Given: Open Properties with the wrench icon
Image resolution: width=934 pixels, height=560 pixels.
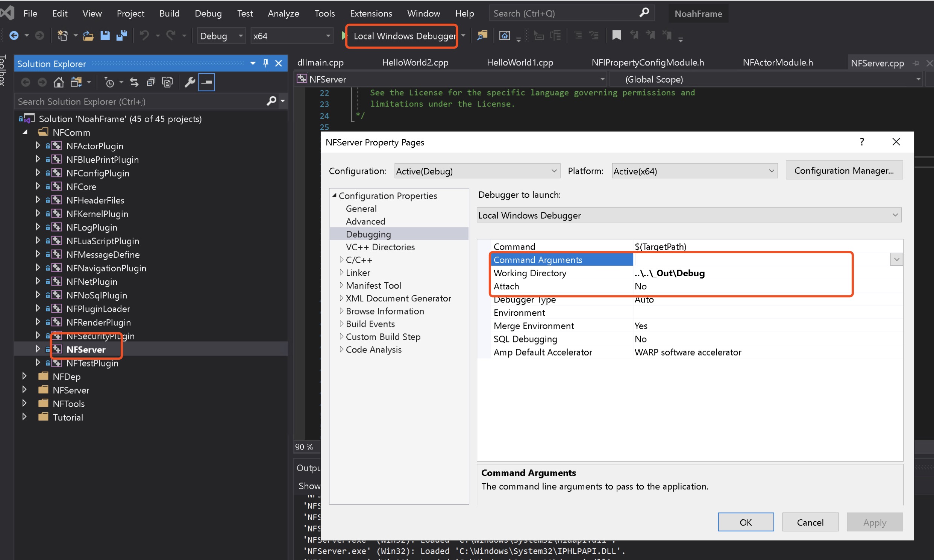Looking at the screenshot, I should (x=190, y=82).
